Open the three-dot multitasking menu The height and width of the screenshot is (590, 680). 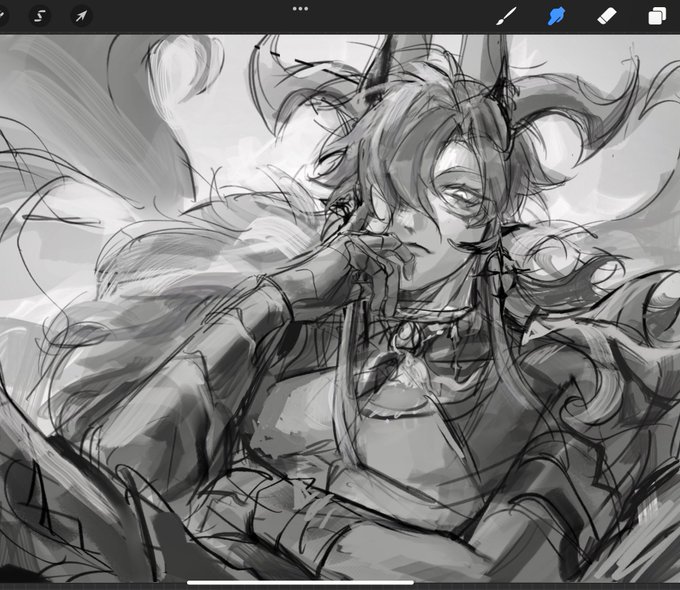300,9
